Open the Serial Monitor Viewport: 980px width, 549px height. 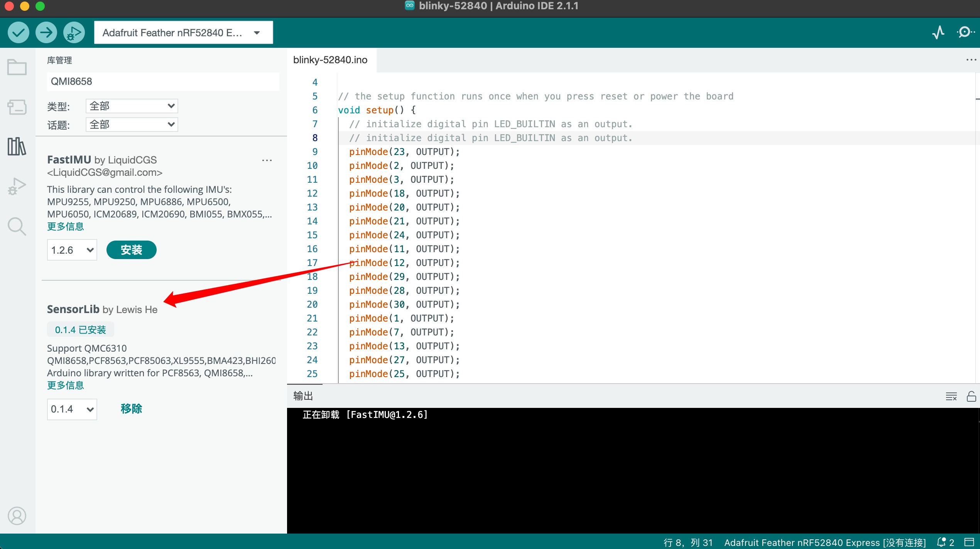coord(965,32)
